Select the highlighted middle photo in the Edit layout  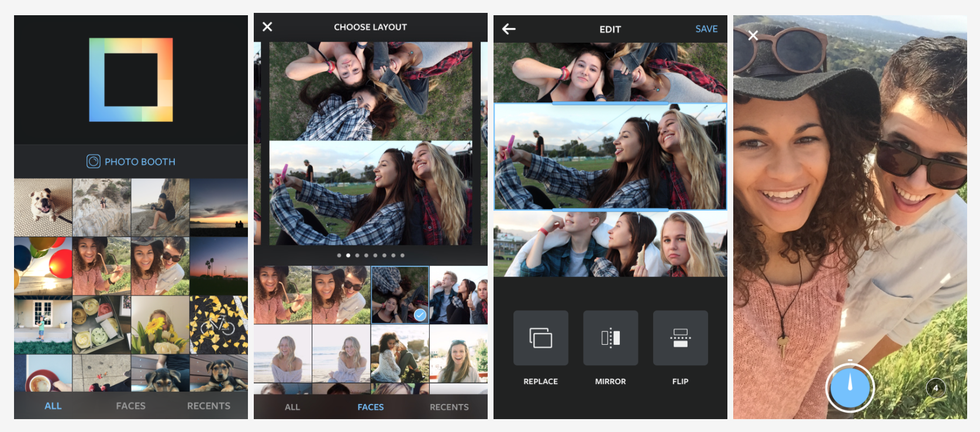610,156
